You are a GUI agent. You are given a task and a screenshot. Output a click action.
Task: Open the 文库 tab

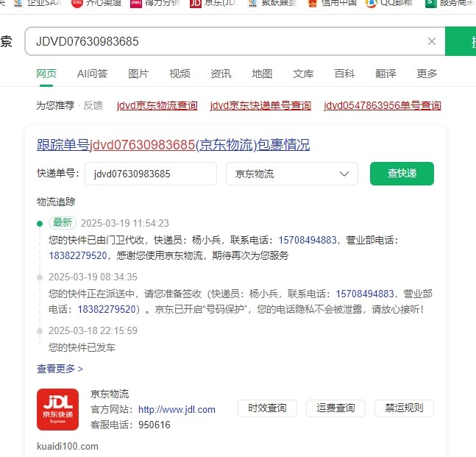pyautogui.click(x=303, y=74)
